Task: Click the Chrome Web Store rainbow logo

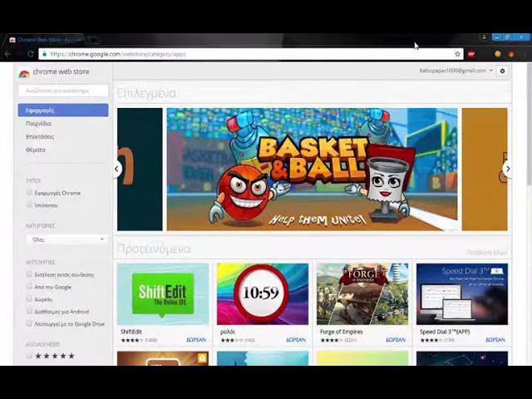Action: click(x=24, y=73)
